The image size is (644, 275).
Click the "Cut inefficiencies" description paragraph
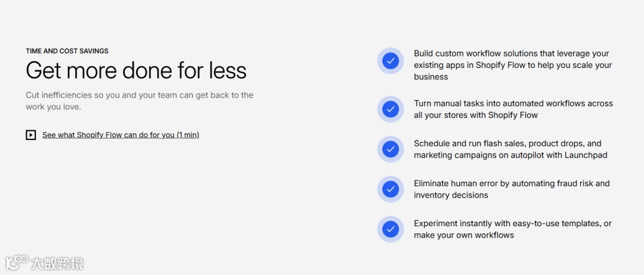point(140,101)
